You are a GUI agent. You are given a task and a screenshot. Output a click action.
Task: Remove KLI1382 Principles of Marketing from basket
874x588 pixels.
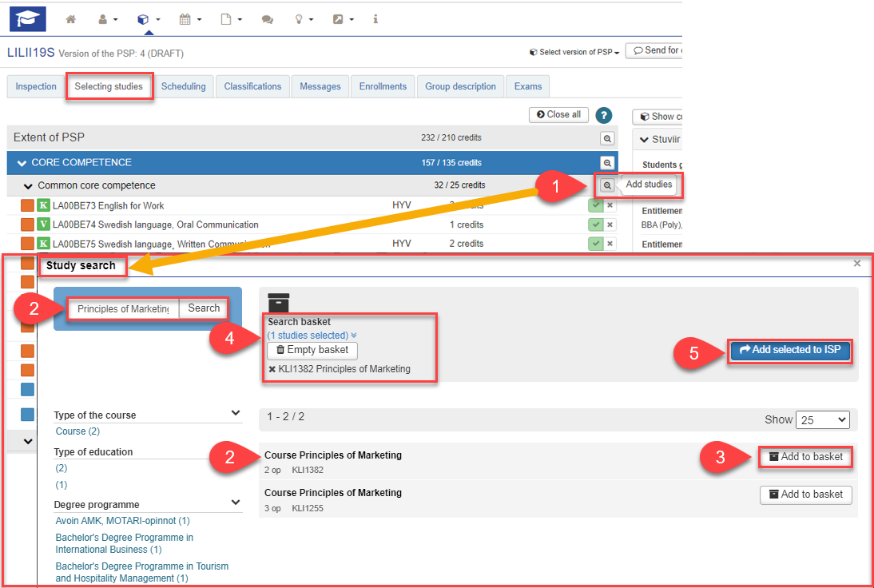click(x=272, y=369)
